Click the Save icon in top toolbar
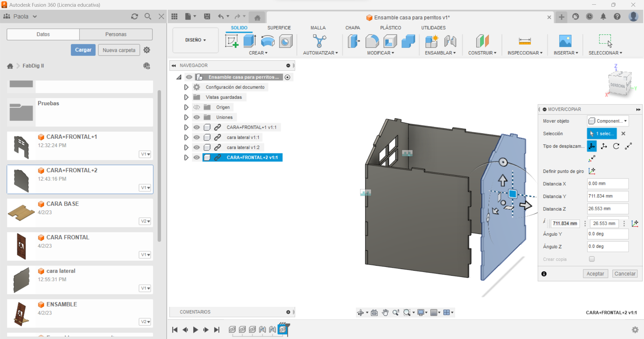Screen dimensions: 644x339 [x=207, y=16]
